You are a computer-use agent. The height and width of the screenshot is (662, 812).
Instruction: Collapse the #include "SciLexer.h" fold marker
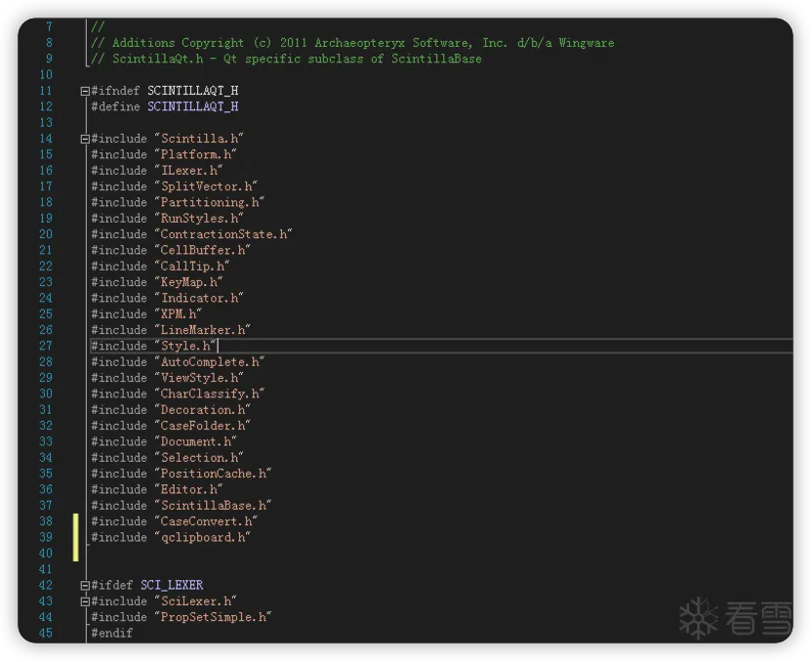pyautogui.click(x=85, y=601)
